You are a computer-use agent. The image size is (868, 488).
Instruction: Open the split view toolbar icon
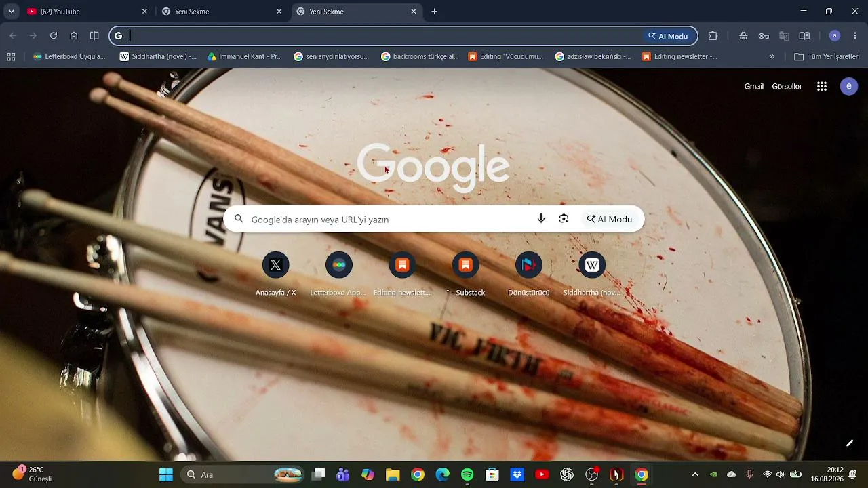(94, 36)
